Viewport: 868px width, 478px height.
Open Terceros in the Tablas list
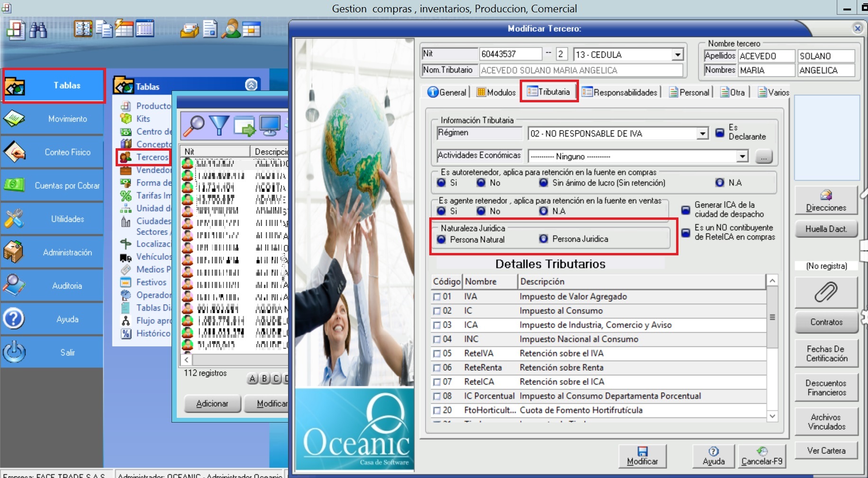coord(152,157)
